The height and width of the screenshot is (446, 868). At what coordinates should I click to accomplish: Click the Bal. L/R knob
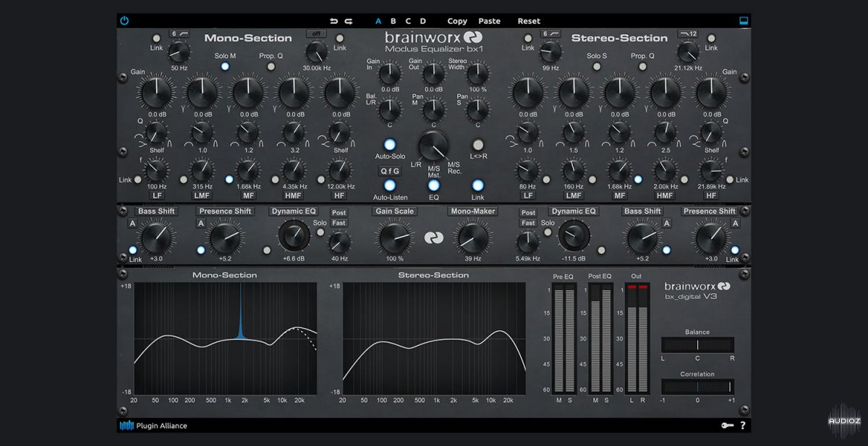[x=389, y=109]
